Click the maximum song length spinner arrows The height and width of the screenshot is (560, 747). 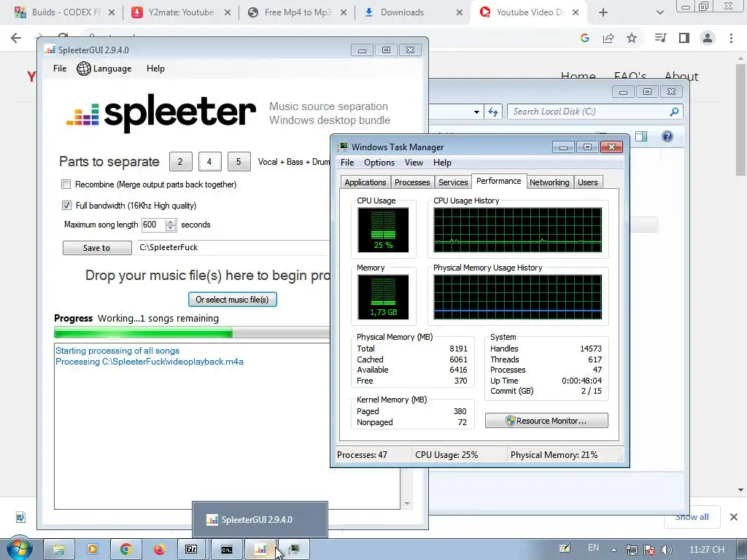point(171,225)
